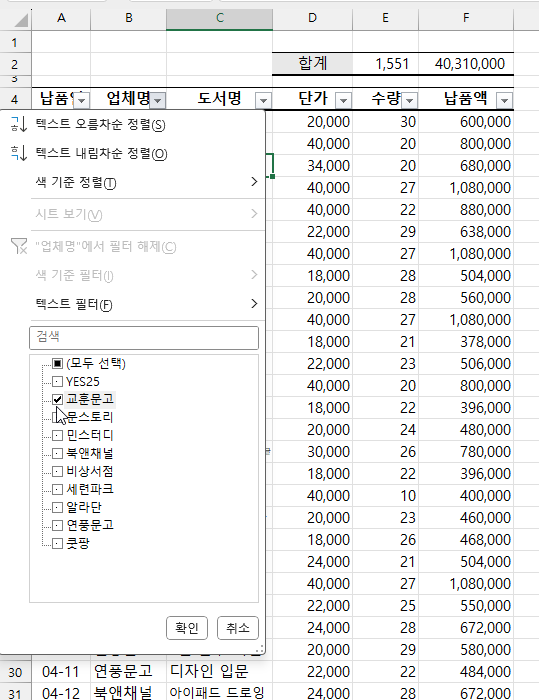
Task: Cancel filter with 취소 button
Action: 238,628
